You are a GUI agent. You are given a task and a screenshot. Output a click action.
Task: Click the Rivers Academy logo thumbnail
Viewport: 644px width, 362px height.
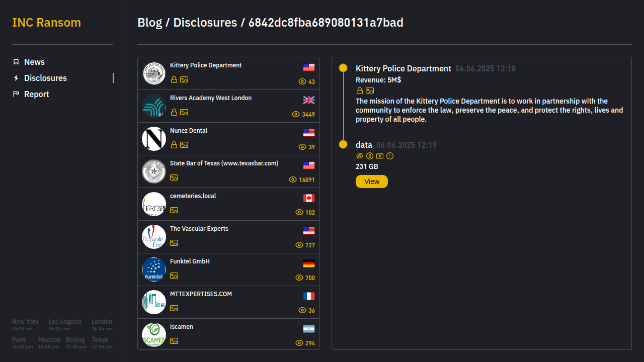[x=154, y=106]
